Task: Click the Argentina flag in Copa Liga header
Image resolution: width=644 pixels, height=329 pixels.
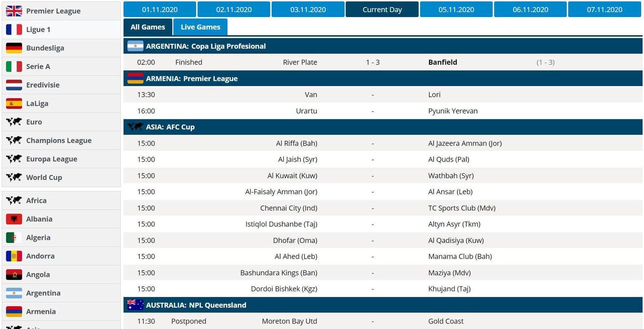Action: click(135, 46)
